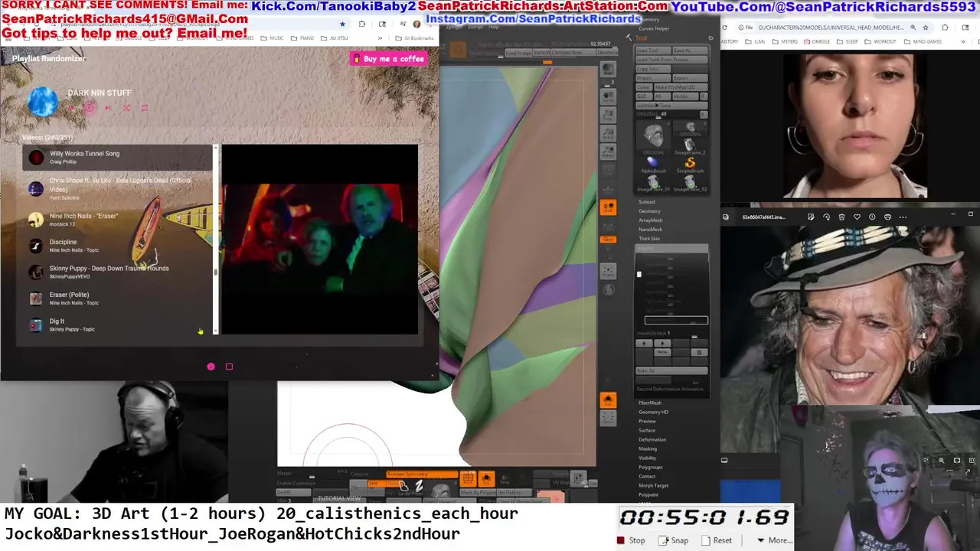This screenshot has width=980, height=551.
Task: Open the JIU JITSU bookmarks folder
Action: (335, 38)
